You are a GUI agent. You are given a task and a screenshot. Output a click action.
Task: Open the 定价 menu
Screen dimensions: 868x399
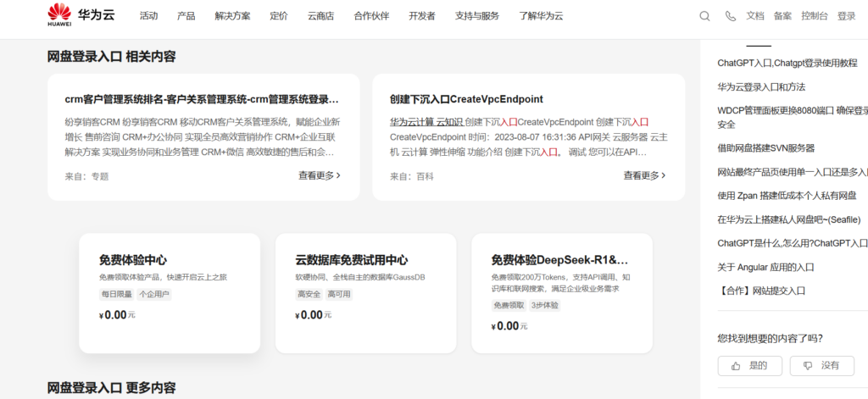[x=279, y=16]
